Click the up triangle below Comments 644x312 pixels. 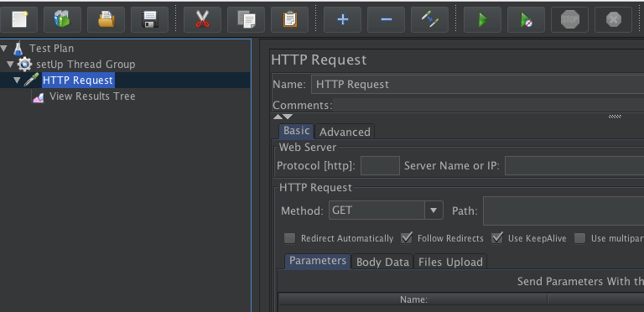coord(278,117)
